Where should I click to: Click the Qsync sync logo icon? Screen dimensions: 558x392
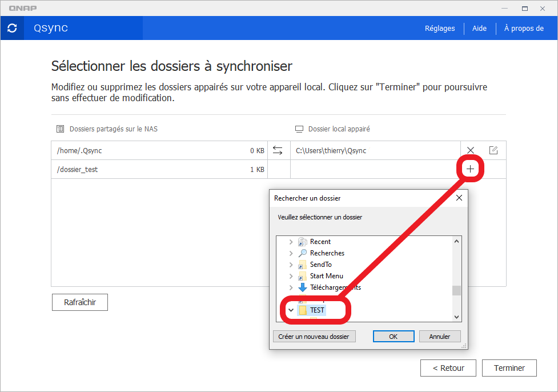coord(12,28)
